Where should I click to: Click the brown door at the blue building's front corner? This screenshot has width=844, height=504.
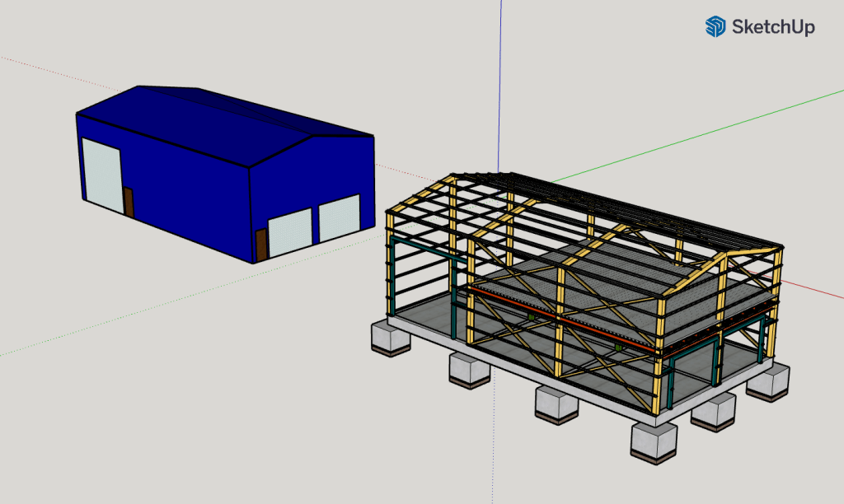click(261, 245)
